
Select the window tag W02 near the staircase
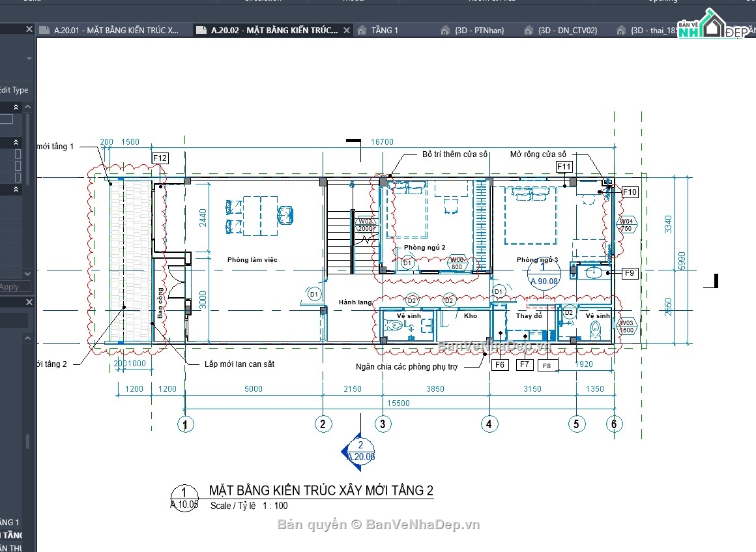(x=366, y=224)
